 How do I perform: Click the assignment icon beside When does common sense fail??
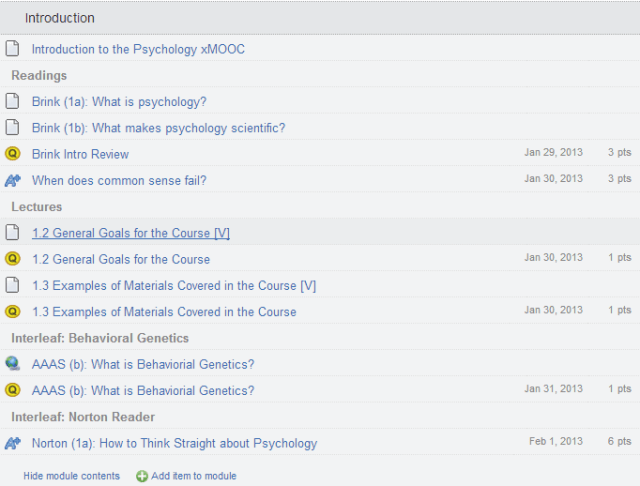[12, 180]
